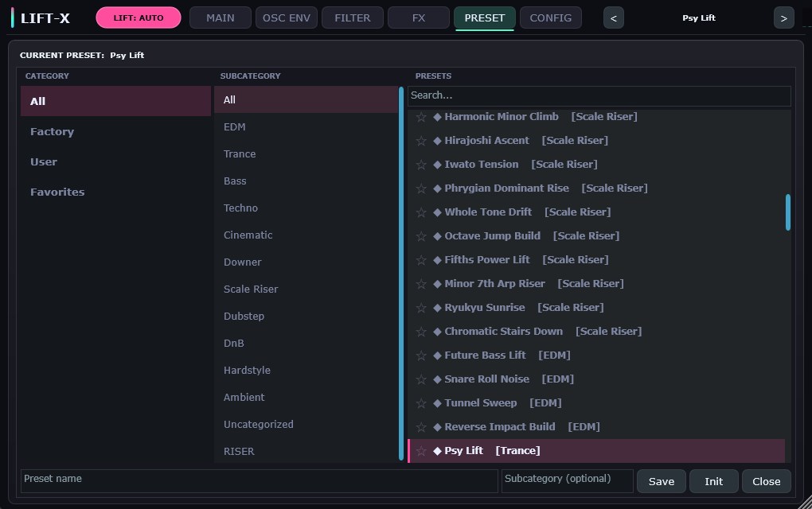Click the subcategory list blue scrollbar
This screenshot has height=509, width=812.
pos(400,274)
